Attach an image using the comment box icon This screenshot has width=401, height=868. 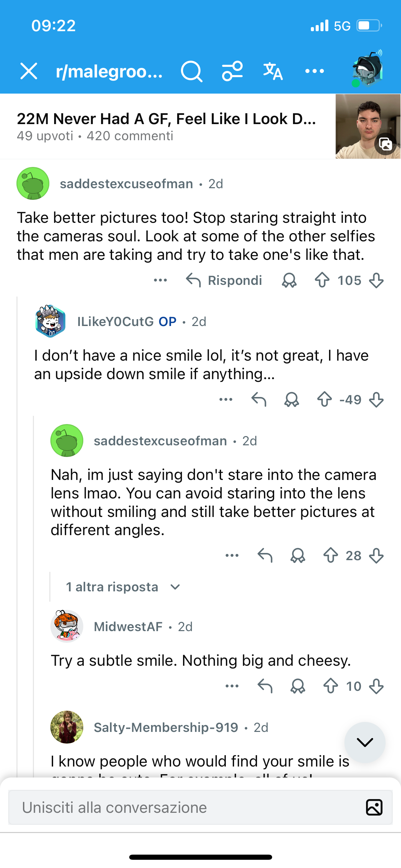click(x=374, y=807)
